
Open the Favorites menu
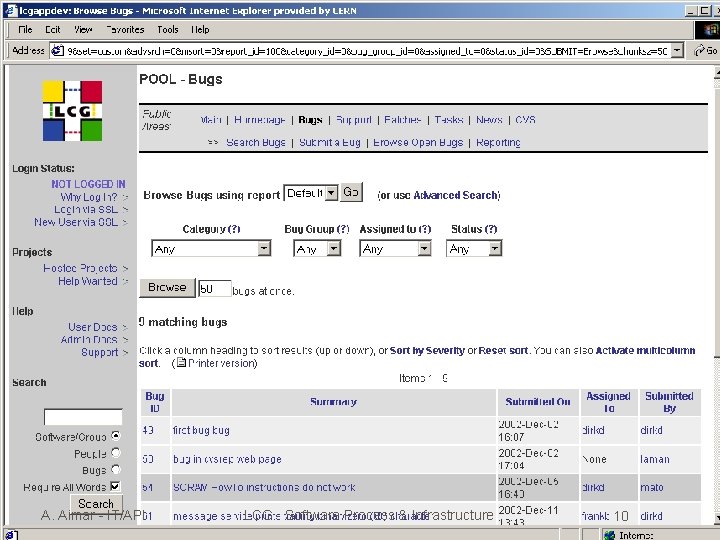click(x=125, y=29)
